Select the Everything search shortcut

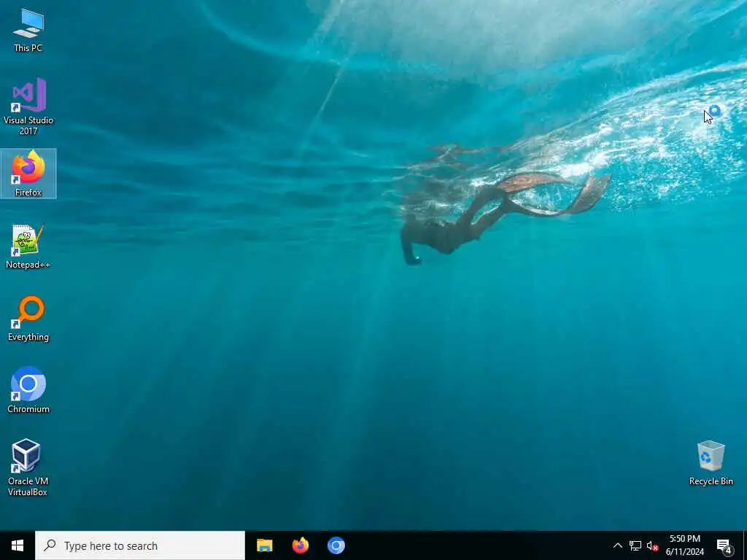pos(28,319)
